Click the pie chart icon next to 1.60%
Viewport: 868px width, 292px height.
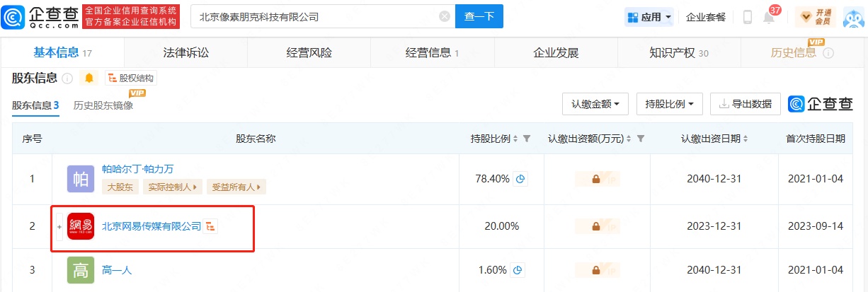(518, 270)
